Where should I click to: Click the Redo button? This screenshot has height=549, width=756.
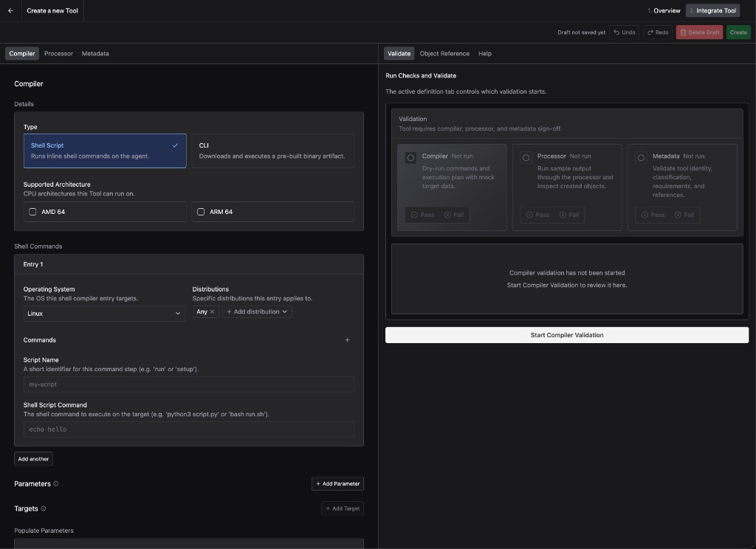click(x=658, y=32)
